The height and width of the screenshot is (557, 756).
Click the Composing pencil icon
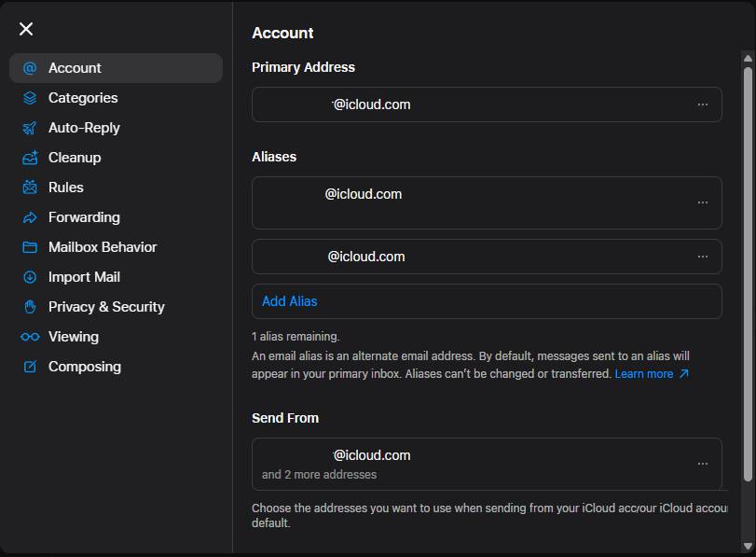tap(29, 366)
